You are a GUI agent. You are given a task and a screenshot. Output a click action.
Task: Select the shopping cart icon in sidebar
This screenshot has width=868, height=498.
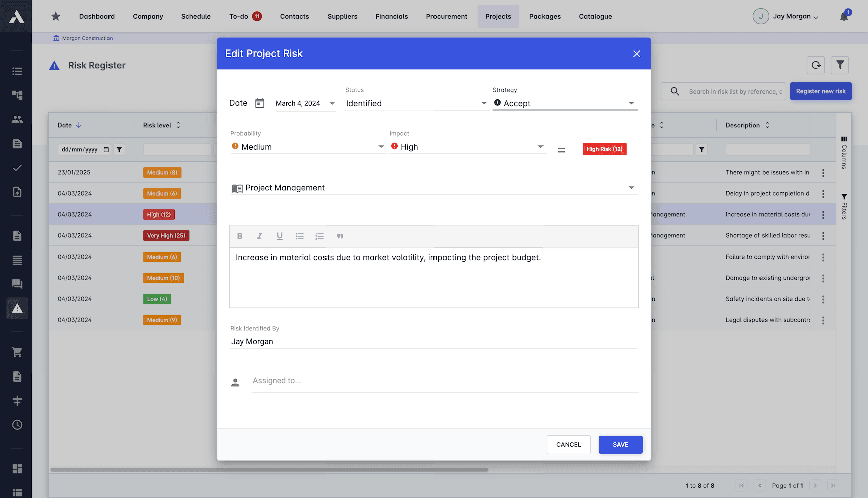(17, 352)
